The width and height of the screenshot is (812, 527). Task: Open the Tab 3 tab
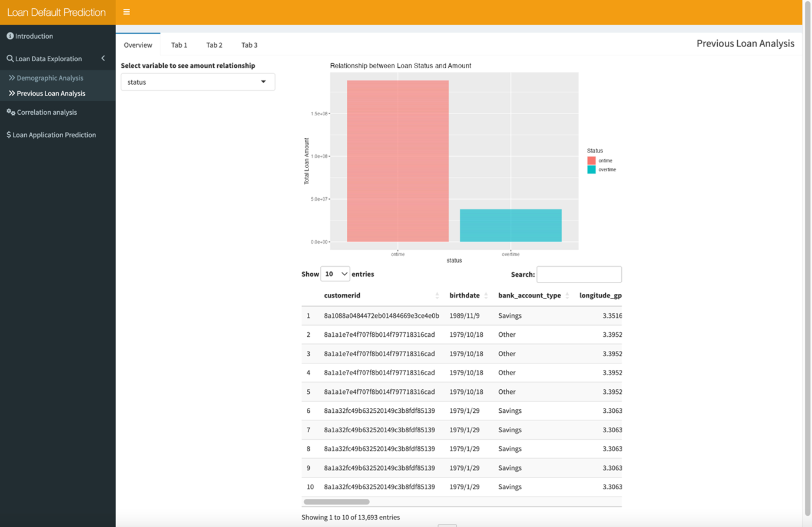coord(249,45)
